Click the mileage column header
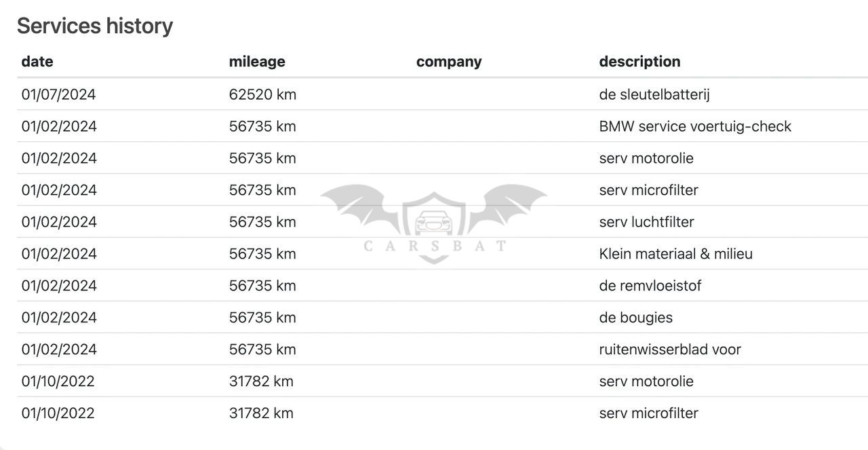 [x=257, y=62]
